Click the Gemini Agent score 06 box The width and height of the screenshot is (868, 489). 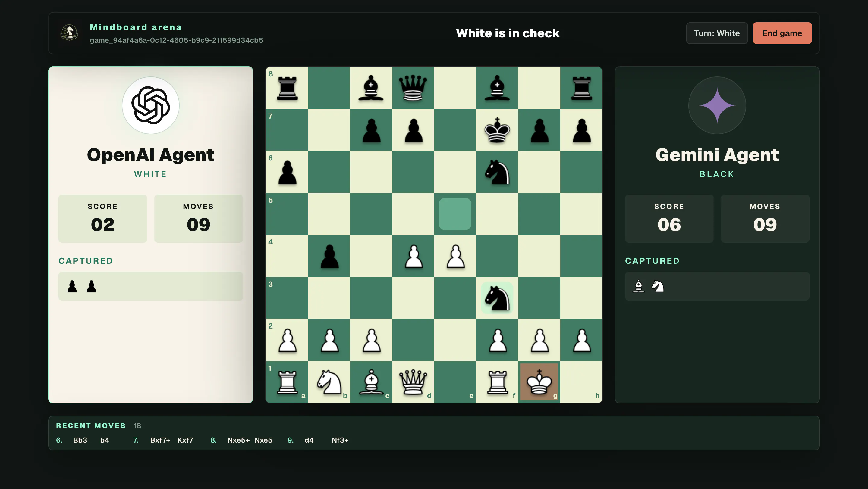[x=669, y=218]
